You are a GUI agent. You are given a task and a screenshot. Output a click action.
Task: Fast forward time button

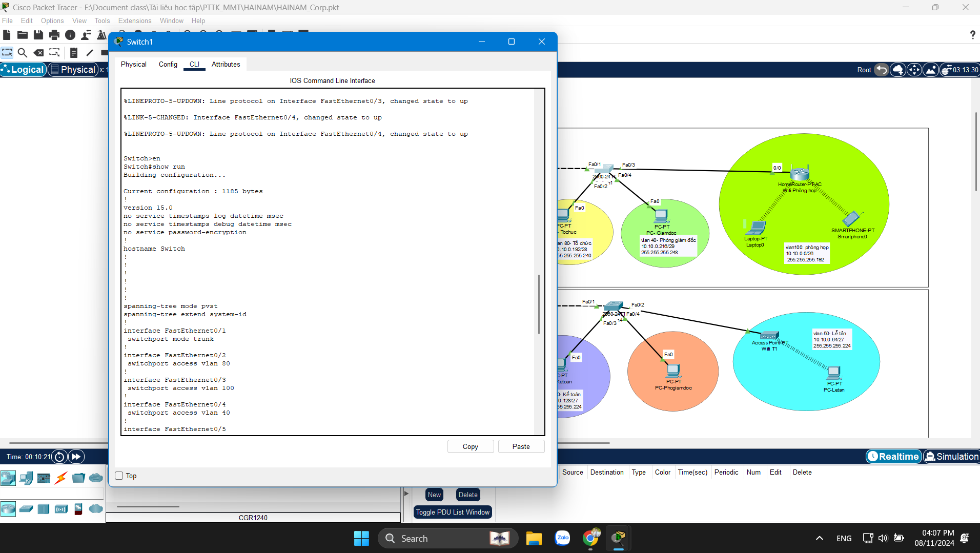pos(76,457)
